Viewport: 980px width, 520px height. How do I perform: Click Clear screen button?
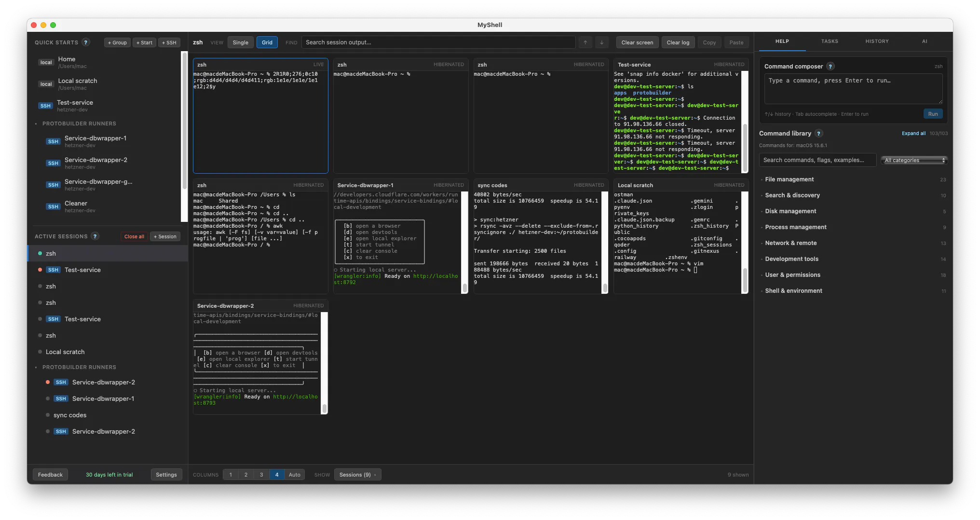tap(637, 42)
